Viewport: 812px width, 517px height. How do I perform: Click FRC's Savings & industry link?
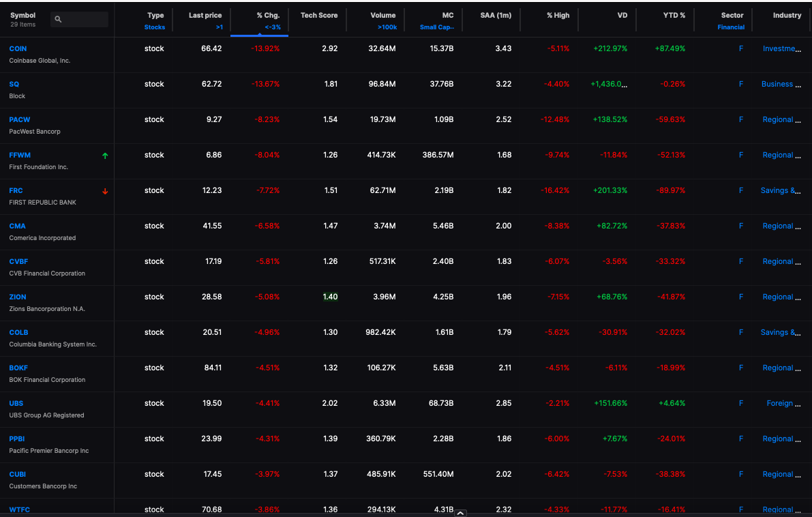(x=781, y=191)
